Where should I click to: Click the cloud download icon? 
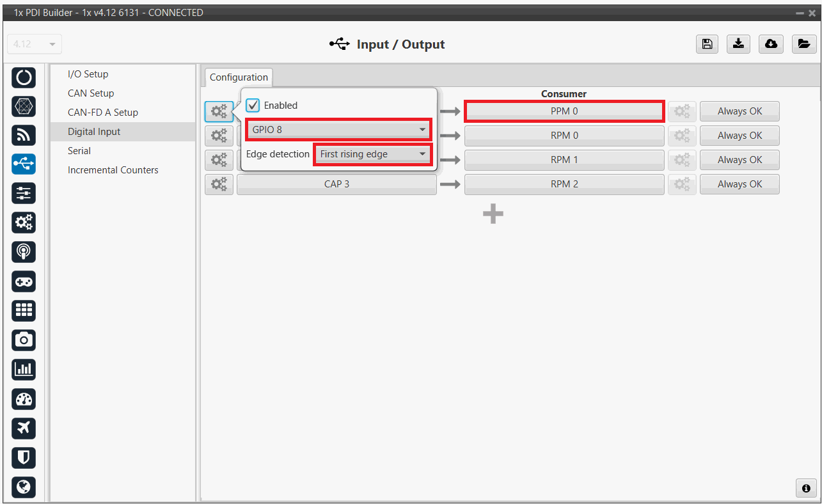pos(771,43)
